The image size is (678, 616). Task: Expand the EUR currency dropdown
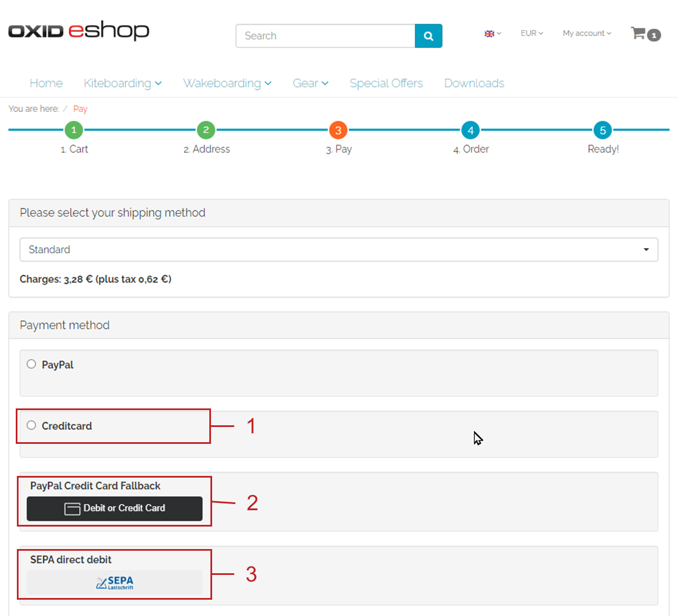(x=532, y=34)
